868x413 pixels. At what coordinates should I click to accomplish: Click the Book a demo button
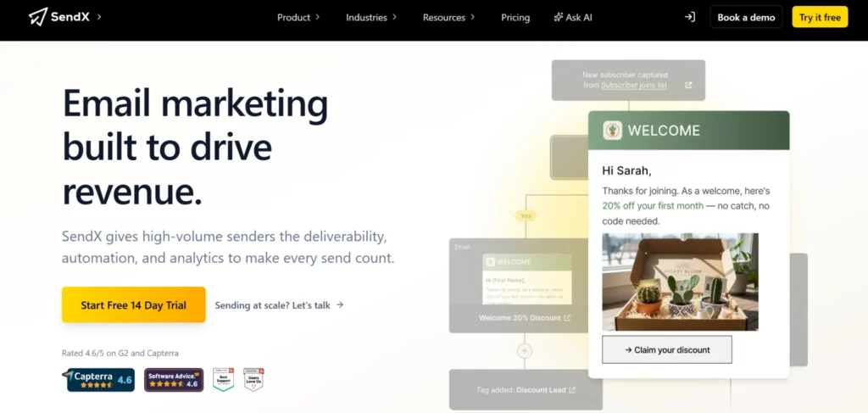pyautogui.click(x=746, y=17)
